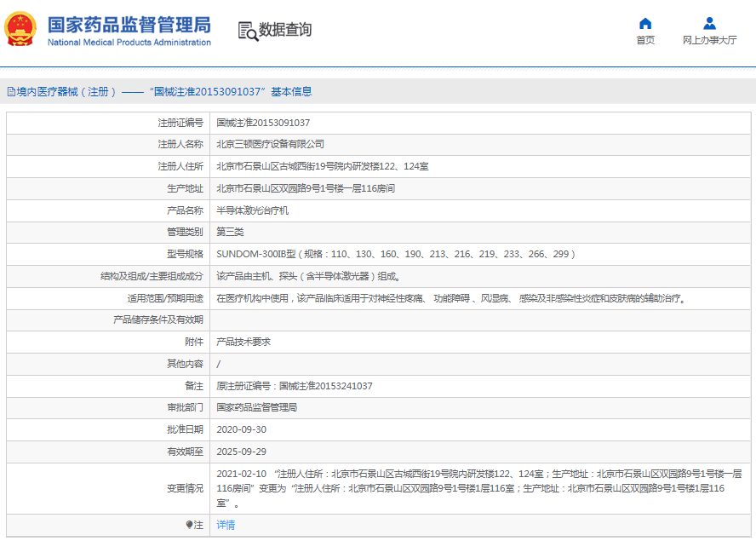Click the small icon beside 注 label

[189, 525]
